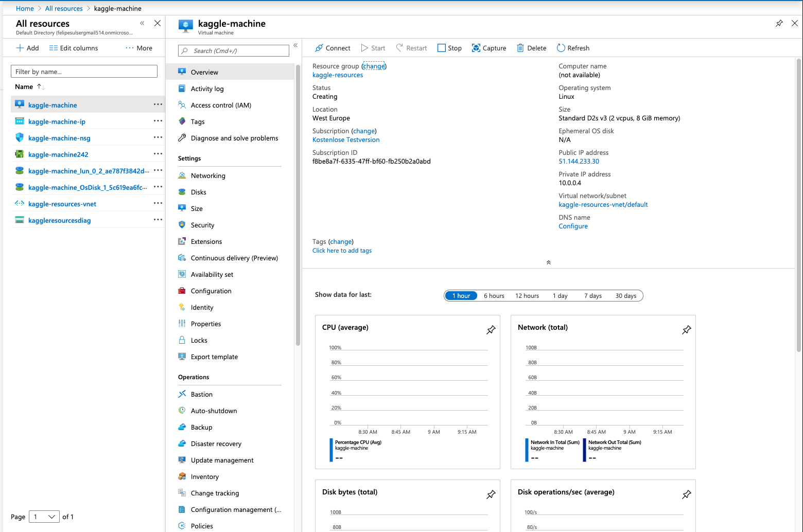
Task: Click the Connect toolbar icon
Action: tap(319, 48)
